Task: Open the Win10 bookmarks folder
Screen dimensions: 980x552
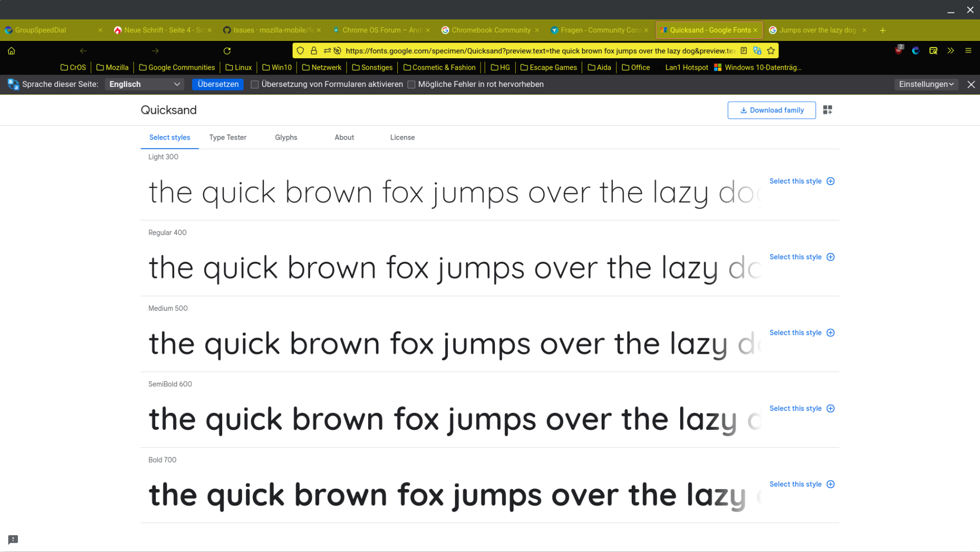Action: pos(277,67)
